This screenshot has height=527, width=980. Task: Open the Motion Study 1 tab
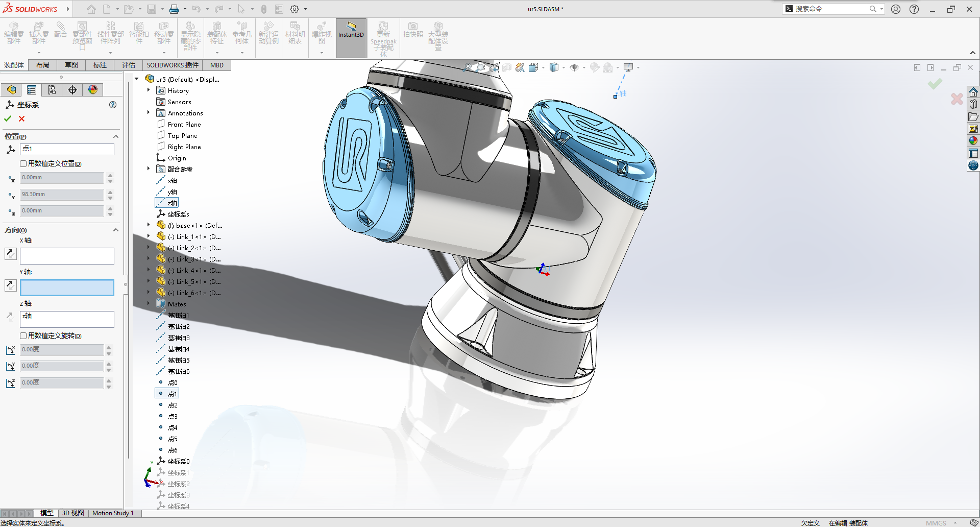pyautogui.click(x=113, y=513)
